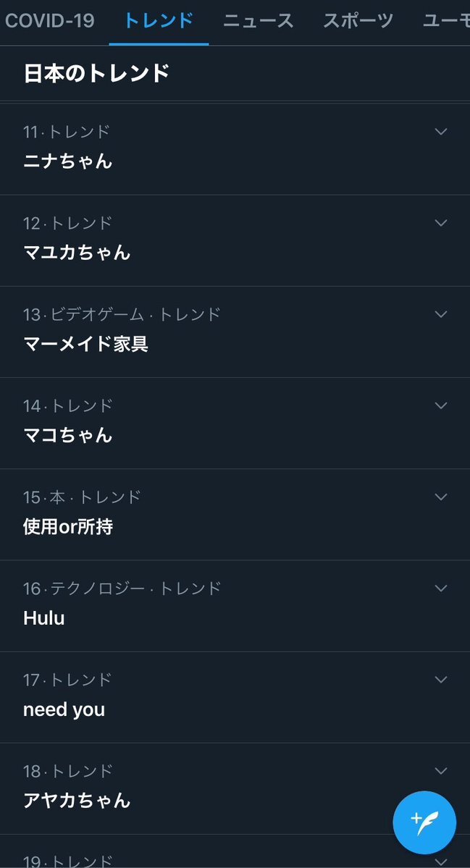Show options chevron for Hulu trend

coord(440,589)
